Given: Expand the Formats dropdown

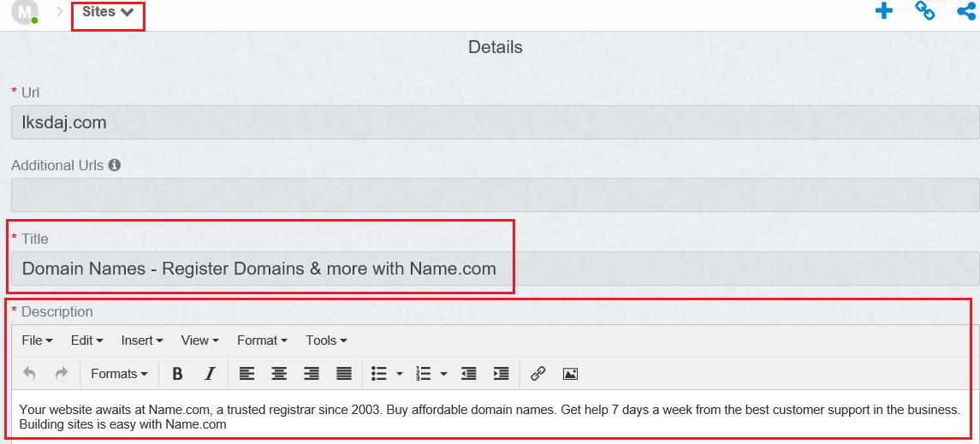Looking at the screenshot, I should (119, 374).
